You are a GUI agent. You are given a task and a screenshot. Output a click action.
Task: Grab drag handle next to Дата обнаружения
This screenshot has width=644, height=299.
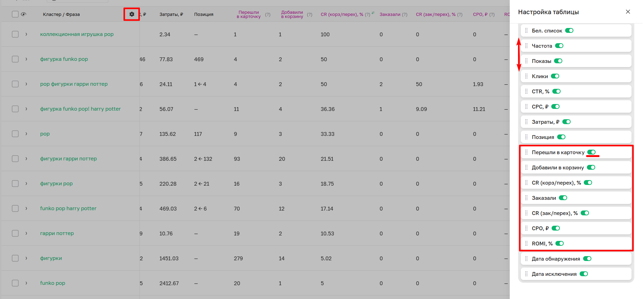526,259
